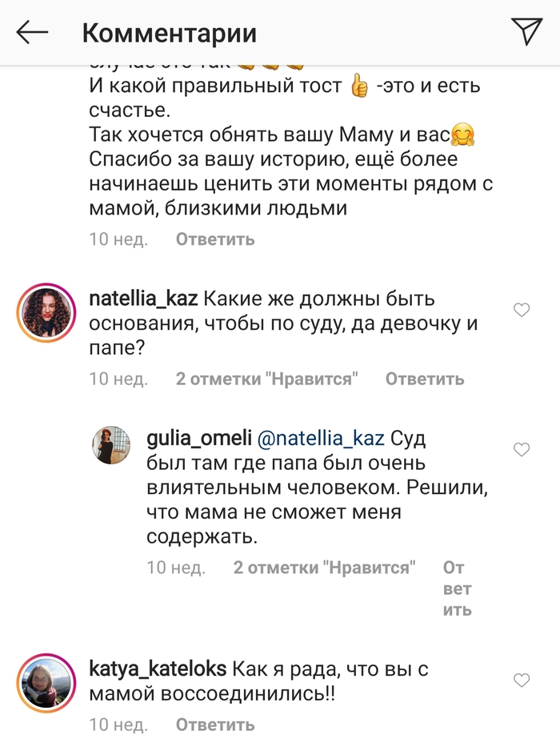Open direct messages via paper plane icon
Screen dimensions: 560x747
pos(527,31)
